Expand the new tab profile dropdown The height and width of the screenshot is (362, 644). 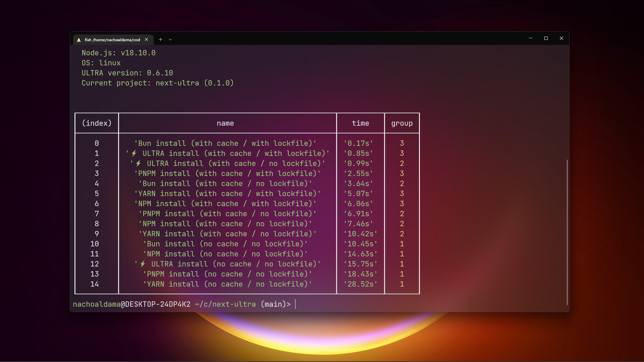170,40
